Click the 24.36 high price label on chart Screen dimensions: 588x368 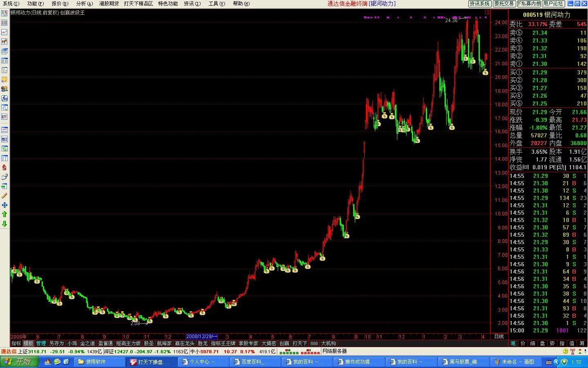click(x=451, y=20)
